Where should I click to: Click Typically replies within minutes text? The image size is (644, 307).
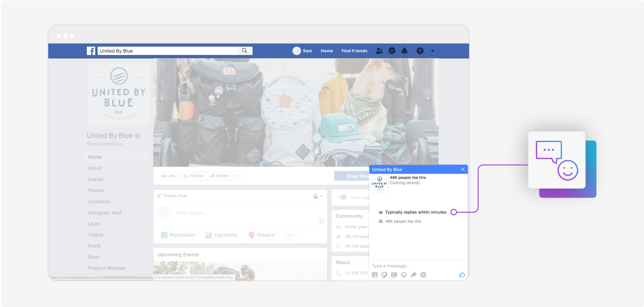416,212
